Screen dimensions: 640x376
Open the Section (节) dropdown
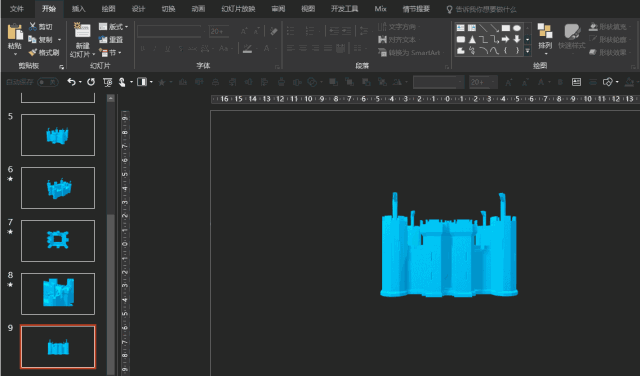(x=110, y=53)
